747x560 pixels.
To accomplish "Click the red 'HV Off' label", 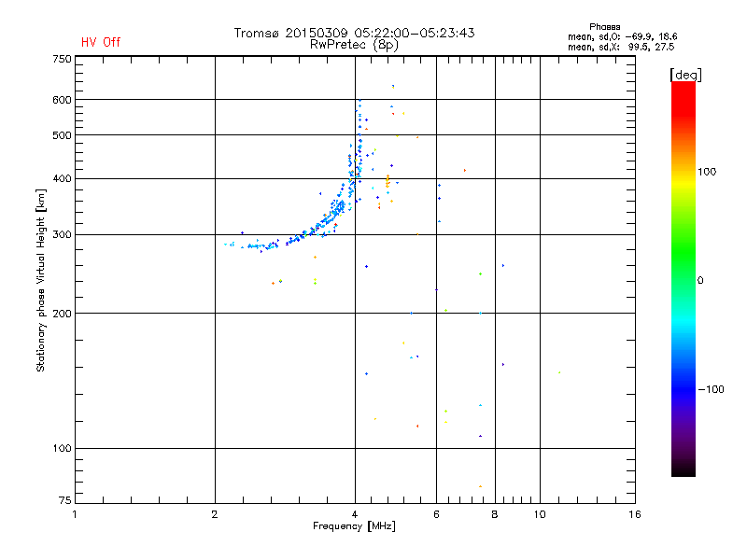I will (101, 42).
